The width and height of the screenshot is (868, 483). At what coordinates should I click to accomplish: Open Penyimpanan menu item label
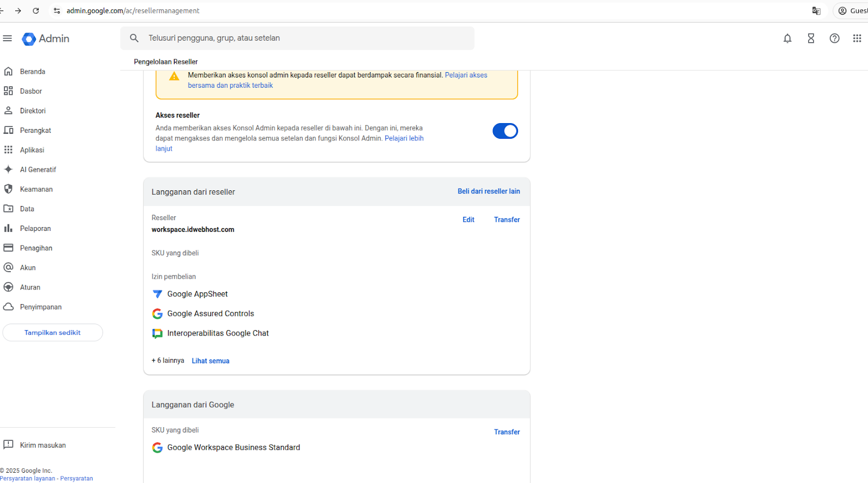click(x=41, y=307)
